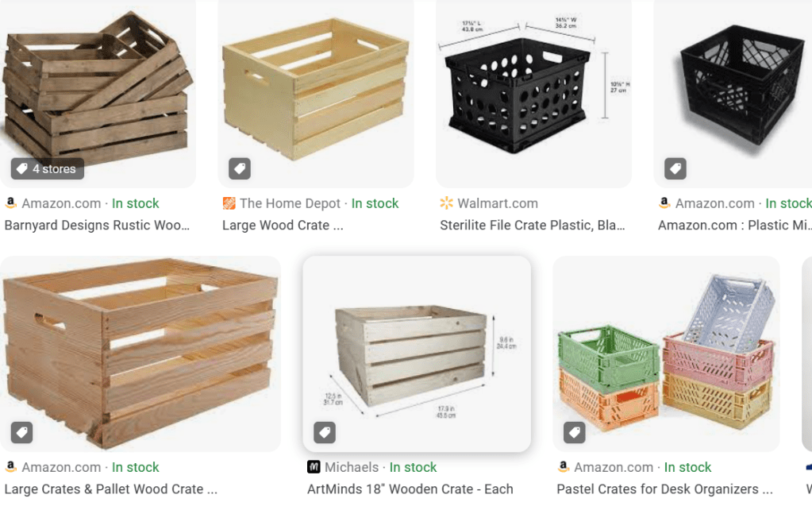Click the '4 stores' tag badge
This screenshot has width=812, height=506.
click(48, 168)
